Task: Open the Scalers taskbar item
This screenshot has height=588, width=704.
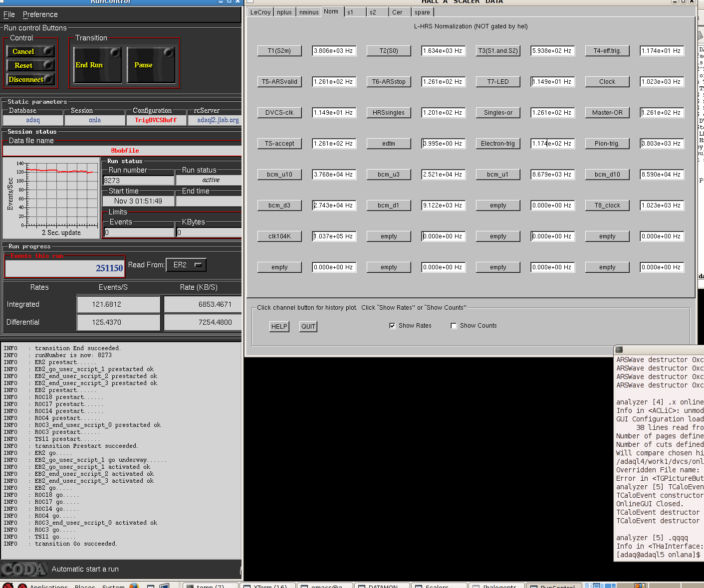Action: 439,586
